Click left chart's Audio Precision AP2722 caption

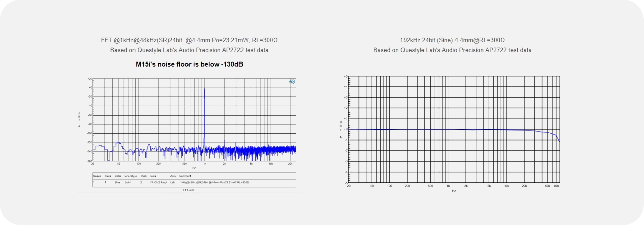click(x=189, y=50)
